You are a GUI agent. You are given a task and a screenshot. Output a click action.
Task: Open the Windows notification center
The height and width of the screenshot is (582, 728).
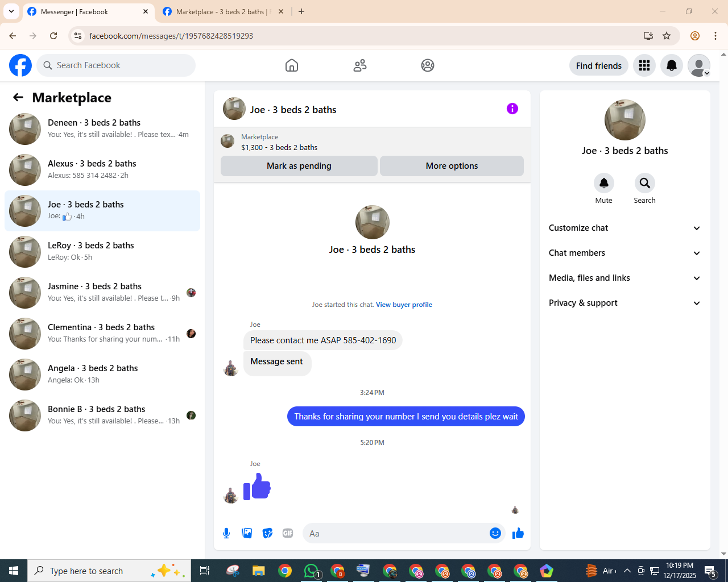(710, 571)
